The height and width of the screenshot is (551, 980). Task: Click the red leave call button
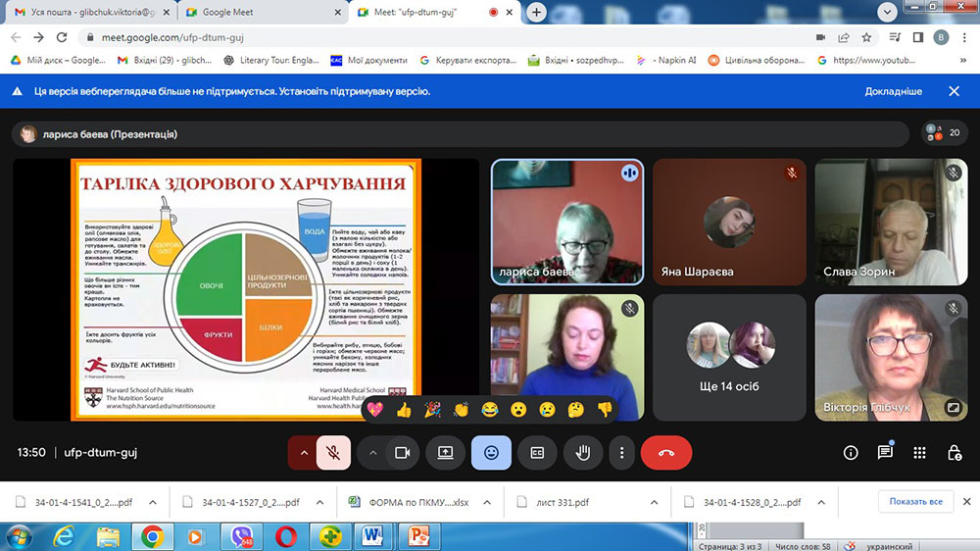[x=666, y=453]
